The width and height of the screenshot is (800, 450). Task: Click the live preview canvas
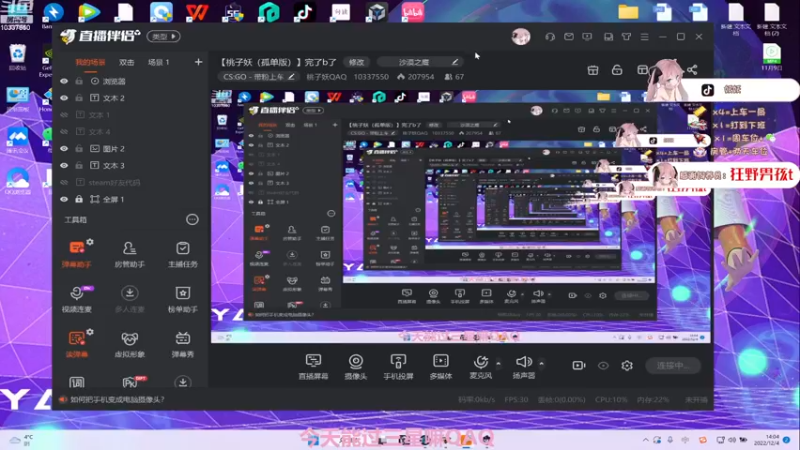coord(461,216)
